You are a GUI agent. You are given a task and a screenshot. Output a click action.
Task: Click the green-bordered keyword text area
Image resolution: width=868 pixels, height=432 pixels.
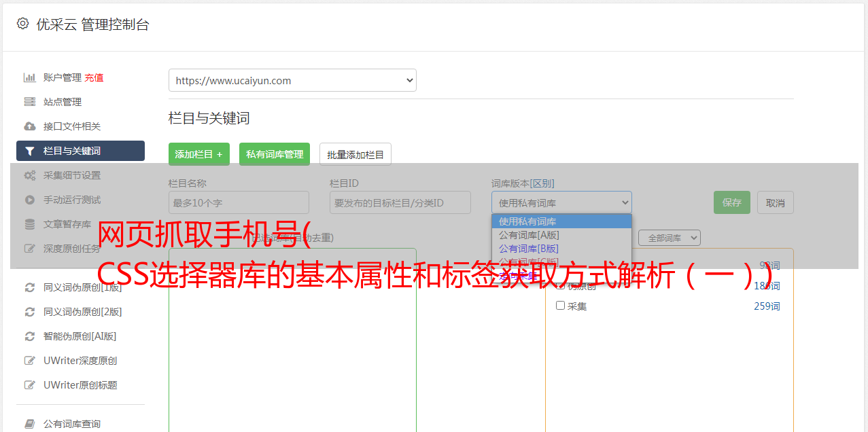click(292, 340)
